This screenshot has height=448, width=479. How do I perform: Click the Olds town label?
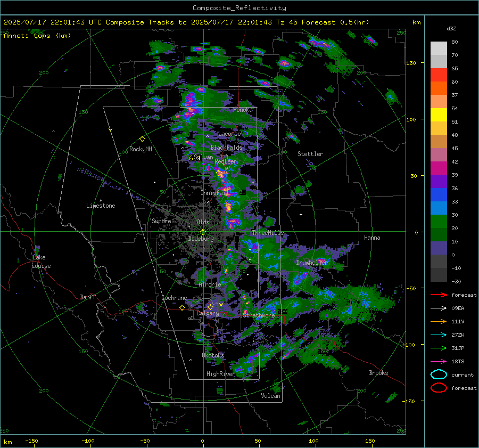click(x=203, y=222)
